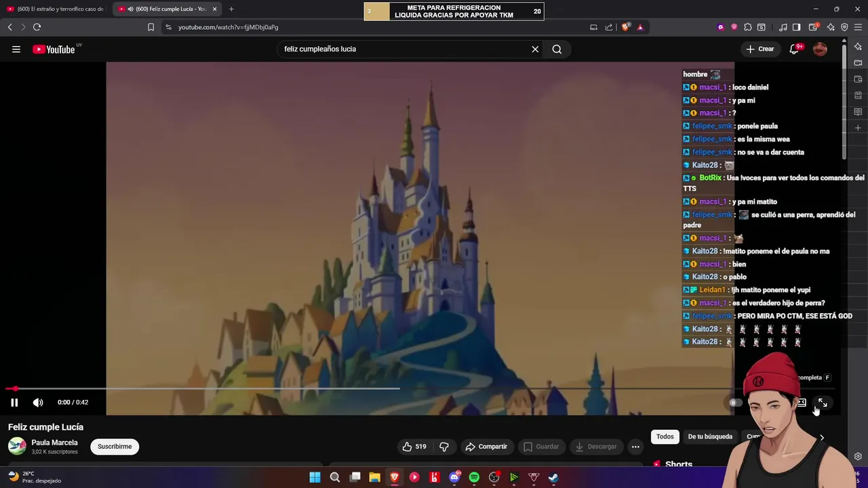Open OBS Studio from the taskbar
The height and width of the screenshot is (488, 868).
click(494, 477)
